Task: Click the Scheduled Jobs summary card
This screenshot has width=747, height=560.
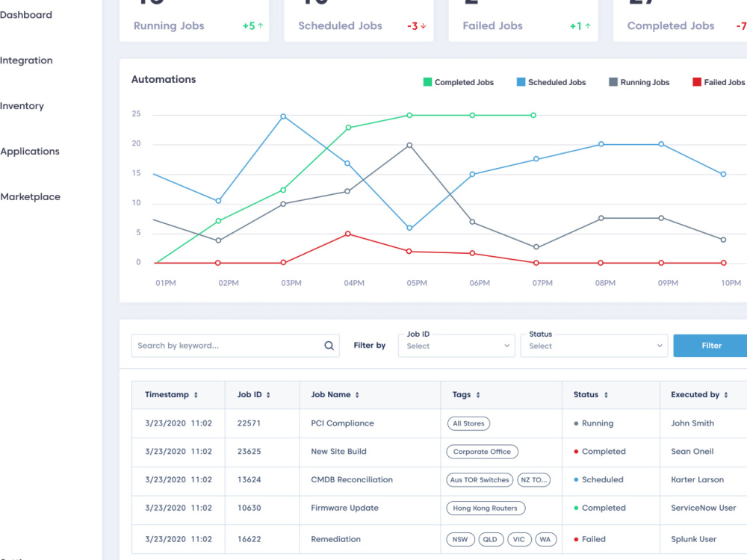Action: coord(359,21)
